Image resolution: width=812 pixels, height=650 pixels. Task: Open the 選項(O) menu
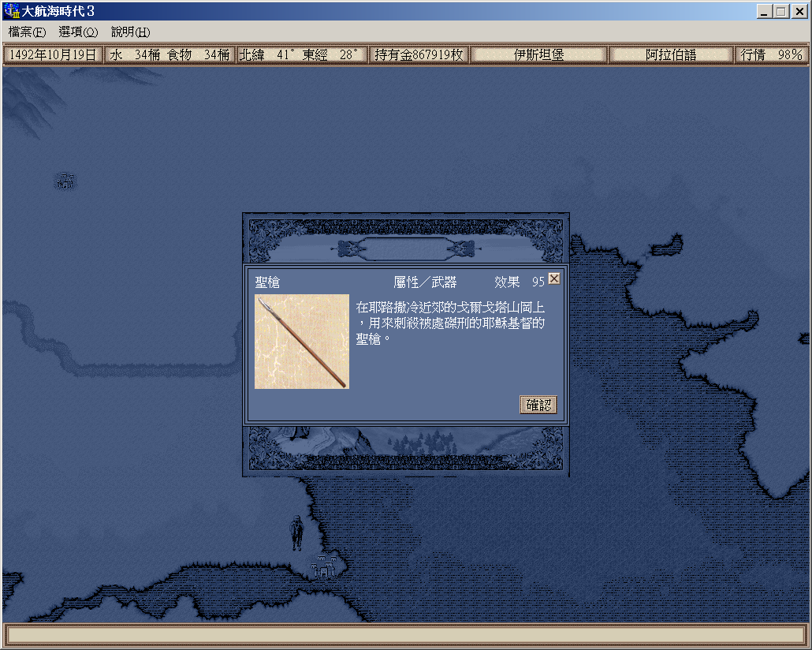(78, 32)
